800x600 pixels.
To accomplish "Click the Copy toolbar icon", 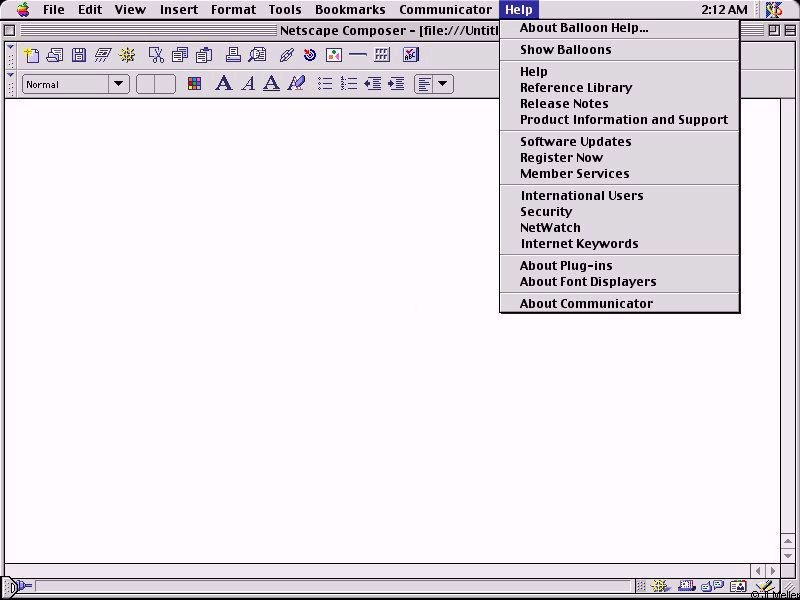I will [x=180, y=55].
